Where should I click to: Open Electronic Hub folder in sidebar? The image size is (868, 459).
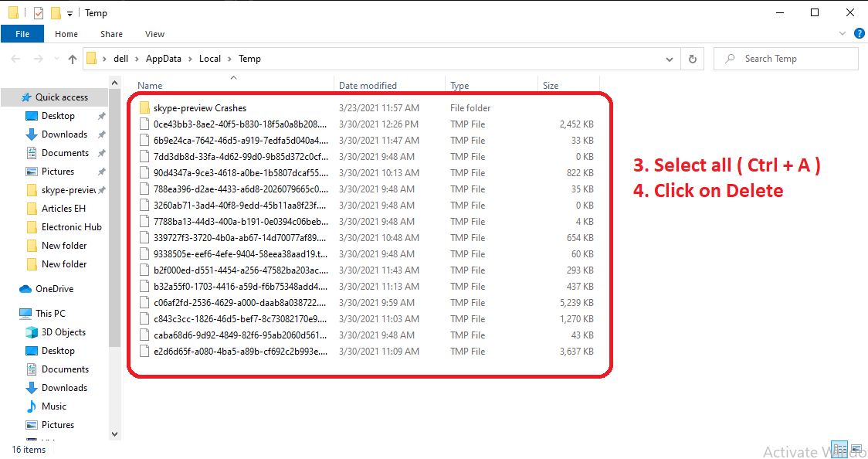tap(71, 227)
